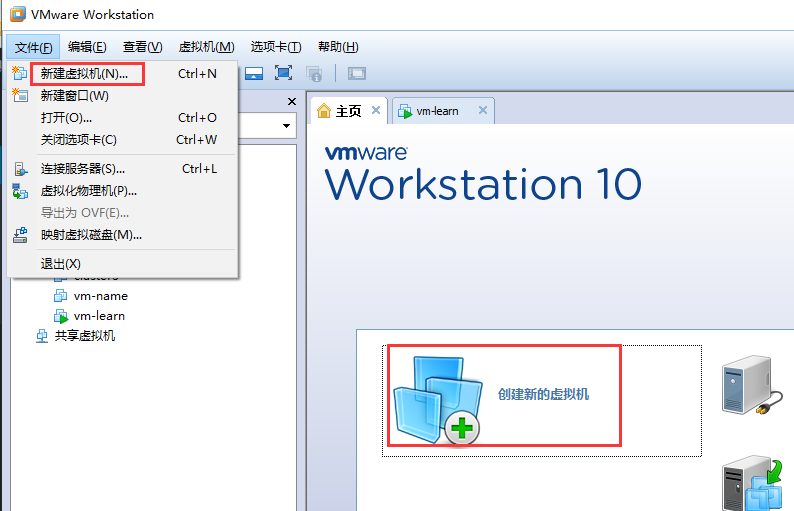Close the 主页 tab
The height and width of the screenshot is (511, 794).
(376, 110)
